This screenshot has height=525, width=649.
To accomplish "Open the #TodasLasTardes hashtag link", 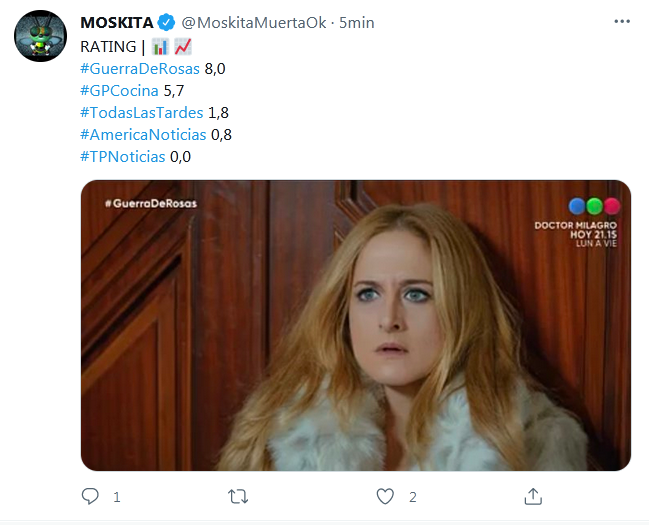I will click(142, 113).
